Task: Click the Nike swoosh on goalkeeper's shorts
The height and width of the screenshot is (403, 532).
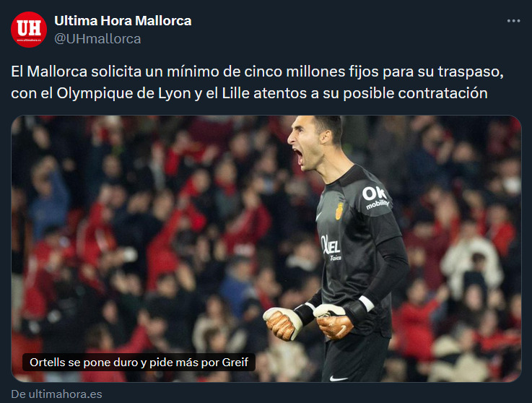Action: [339, 378]
